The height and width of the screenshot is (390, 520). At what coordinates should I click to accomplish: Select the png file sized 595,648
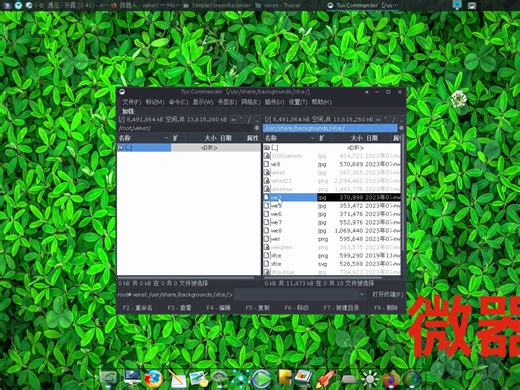coord(332,239)
